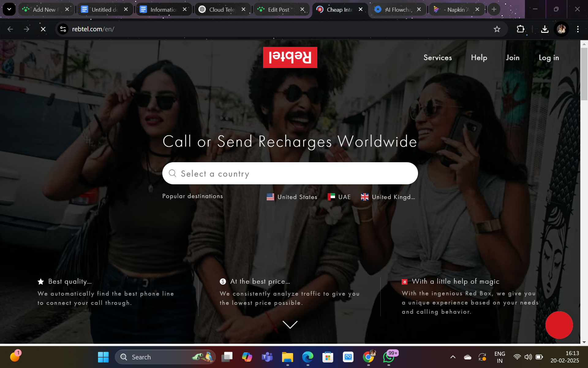Click the Help navigation link
The height and width of the screenshot is (368, 588).
pyautogui.click(x=479, y=57)
